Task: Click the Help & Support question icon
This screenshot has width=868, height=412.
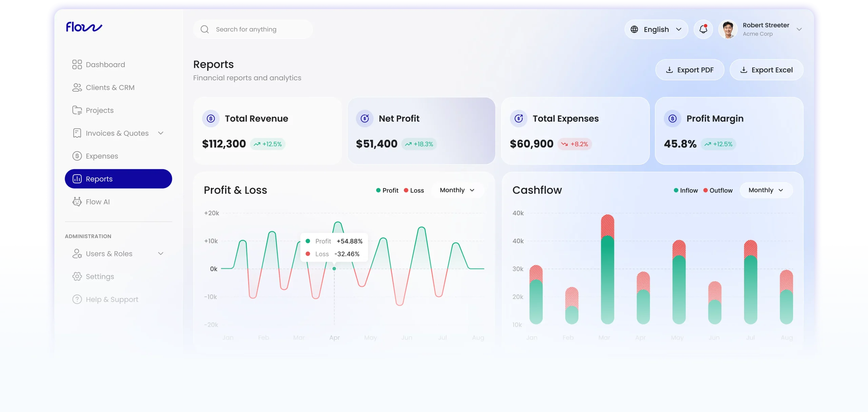Action: [x=77, y=299]
